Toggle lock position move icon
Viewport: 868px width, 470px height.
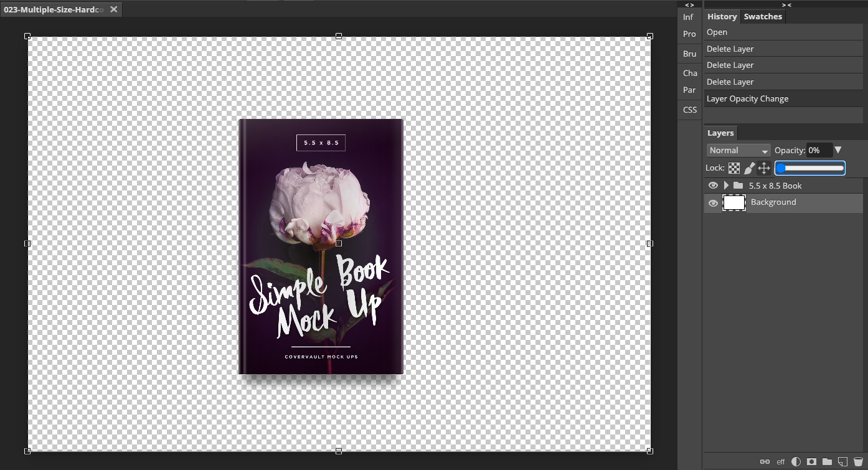click(x=764, y=168)
